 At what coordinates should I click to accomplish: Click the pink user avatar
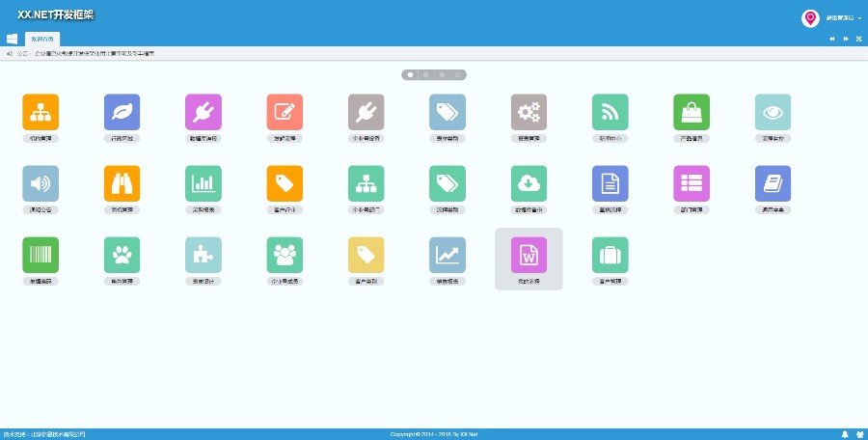pos(810,18)
